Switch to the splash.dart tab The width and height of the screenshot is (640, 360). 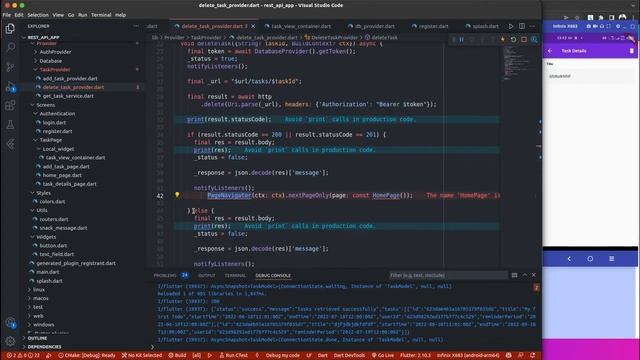pos(485,26)
